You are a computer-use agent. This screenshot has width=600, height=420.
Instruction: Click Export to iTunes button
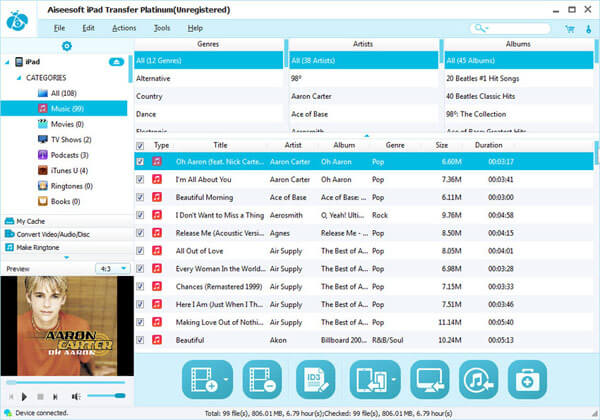pyautogui.click(x=479, y=379)
